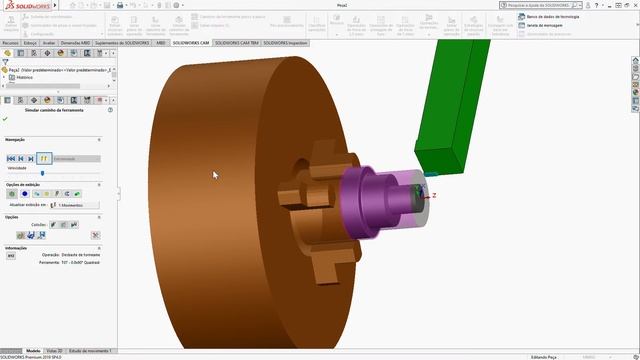Toggle toolpath display option

[67, 194]
